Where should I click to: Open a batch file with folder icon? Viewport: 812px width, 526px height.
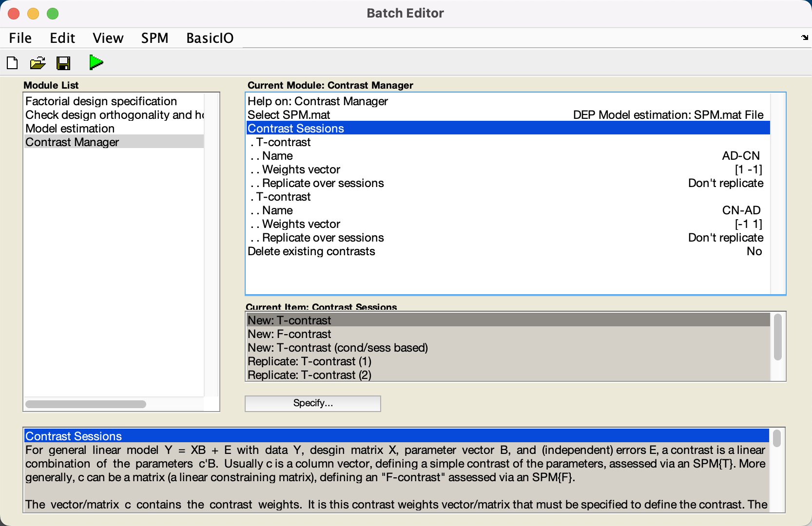pyautogui.click(x=38, y=63)
